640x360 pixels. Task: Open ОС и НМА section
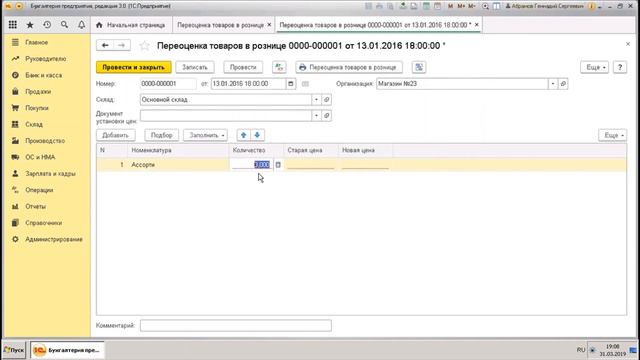[x=40, y=157]
